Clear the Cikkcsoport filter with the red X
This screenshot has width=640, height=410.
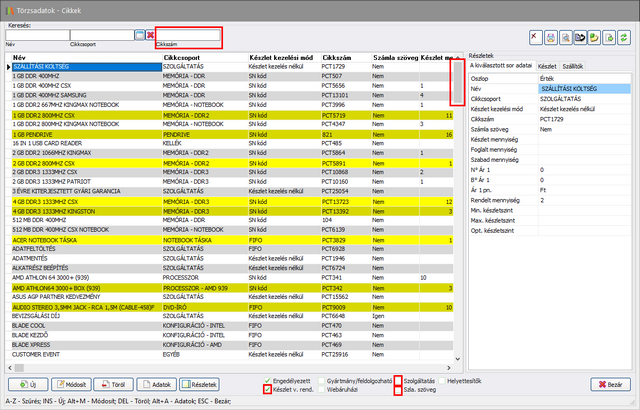[x=150, y=35]
